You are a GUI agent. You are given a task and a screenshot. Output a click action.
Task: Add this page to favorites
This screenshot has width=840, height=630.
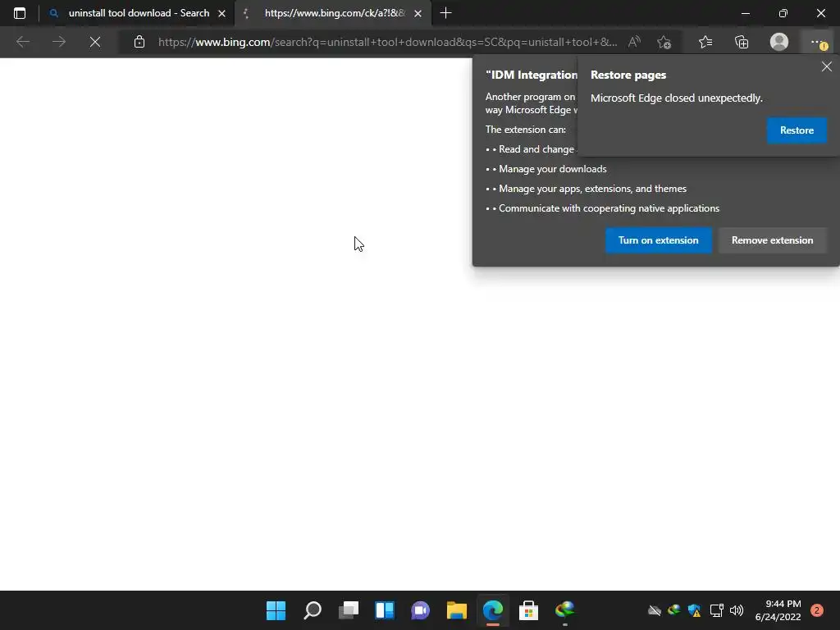click(x=664, y=42)
